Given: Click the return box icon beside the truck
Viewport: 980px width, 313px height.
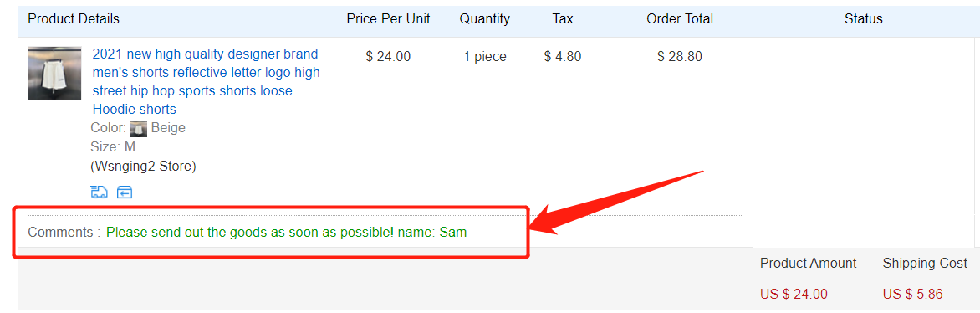Looking at the screenshot, I should (125, 192).
